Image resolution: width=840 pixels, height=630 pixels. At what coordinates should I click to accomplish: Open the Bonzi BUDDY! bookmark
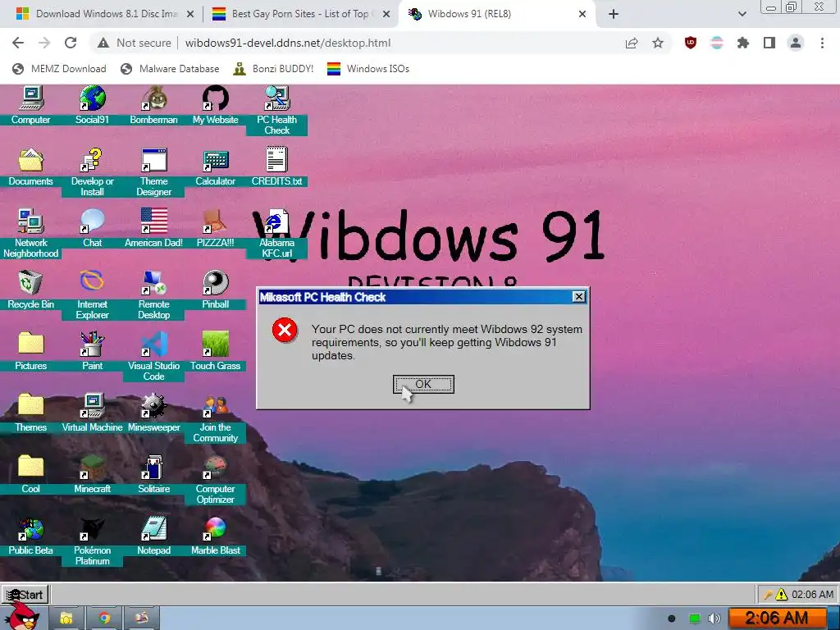tap(273, 69)
